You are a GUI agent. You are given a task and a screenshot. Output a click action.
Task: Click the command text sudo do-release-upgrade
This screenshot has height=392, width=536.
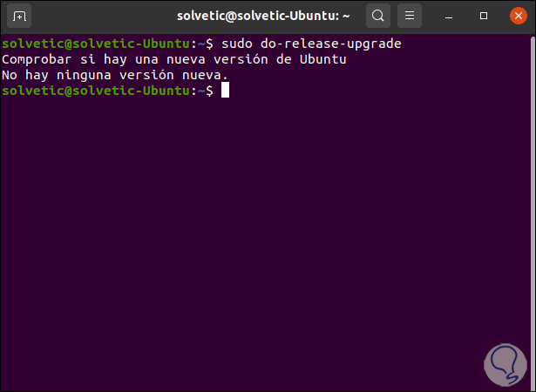coord(311,44)
